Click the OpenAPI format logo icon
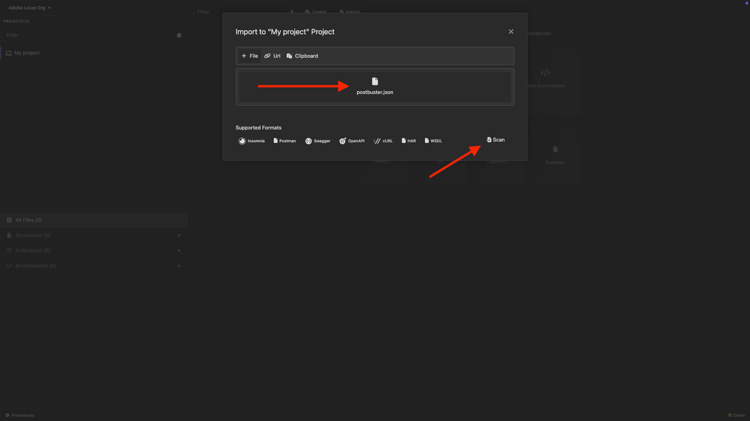Image resolution: width=750 pixels, height=421 pixels. (x=342, y=141)
